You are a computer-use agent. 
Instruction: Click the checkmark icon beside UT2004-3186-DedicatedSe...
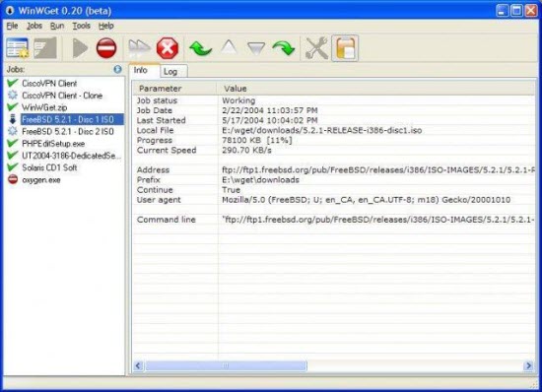click(13, 155)
